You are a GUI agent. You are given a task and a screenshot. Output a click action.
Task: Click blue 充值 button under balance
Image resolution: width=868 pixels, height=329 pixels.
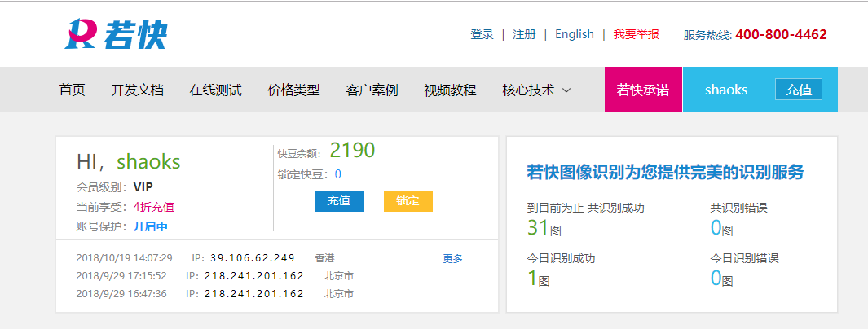pyautogui.click(x=339, y=201)
